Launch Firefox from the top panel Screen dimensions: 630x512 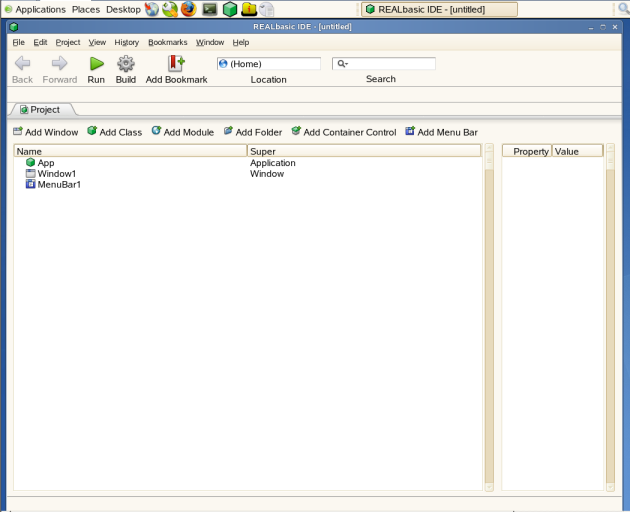[188, 9]
